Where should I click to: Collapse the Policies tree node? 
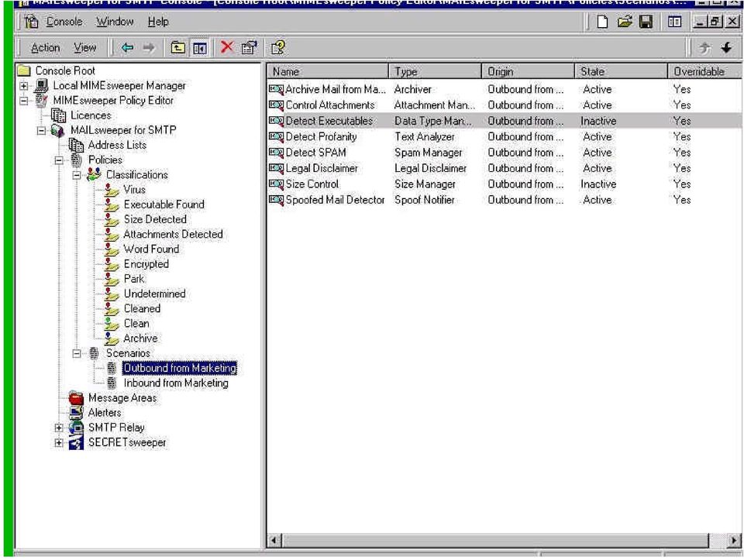coord(59,160)
